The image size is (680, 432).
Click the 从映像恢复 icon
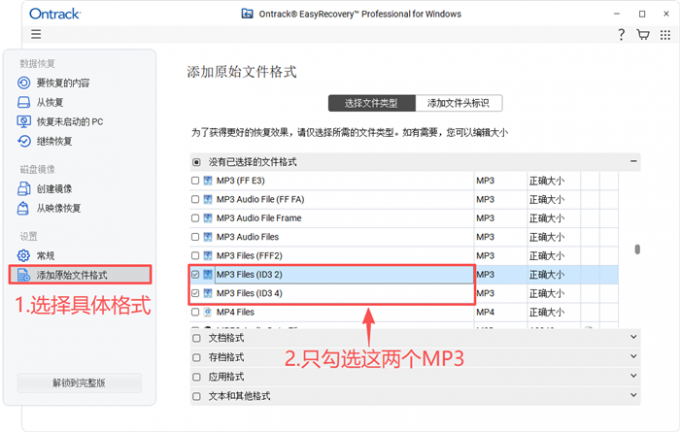[23, 208]
